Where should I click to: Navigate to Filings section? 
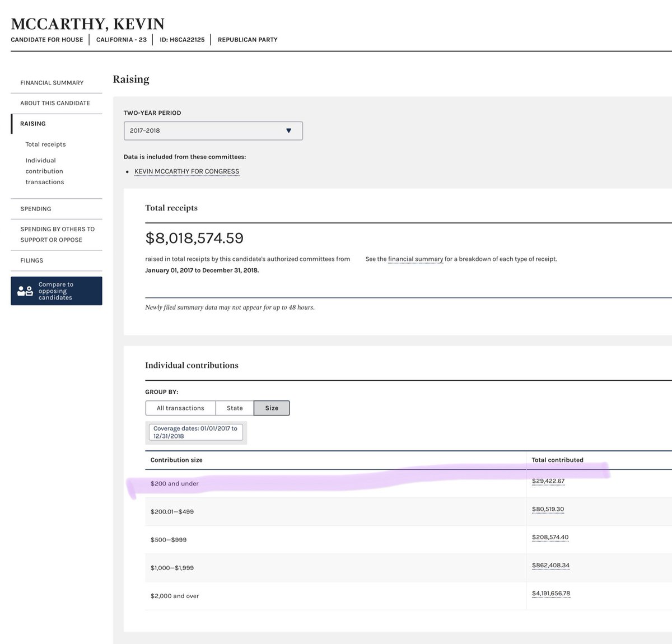[x=32, y=260]
